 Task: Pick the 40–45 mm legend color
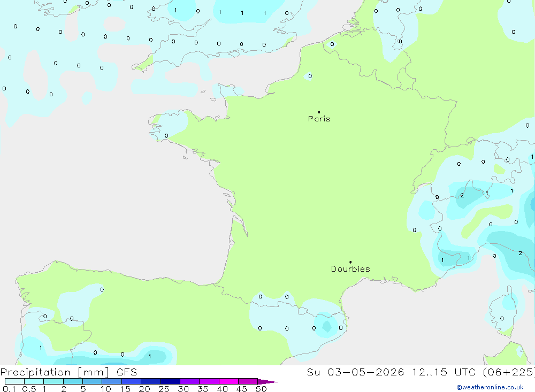coord(228,381)
